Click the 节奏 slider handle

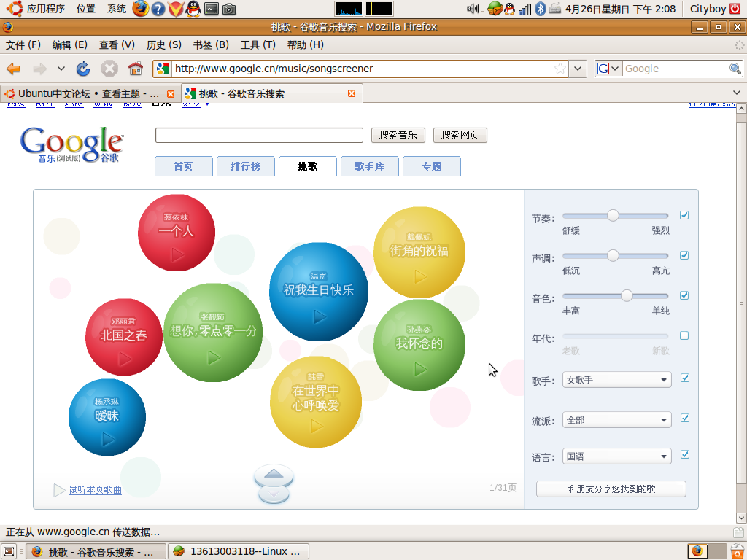point(613,215)
